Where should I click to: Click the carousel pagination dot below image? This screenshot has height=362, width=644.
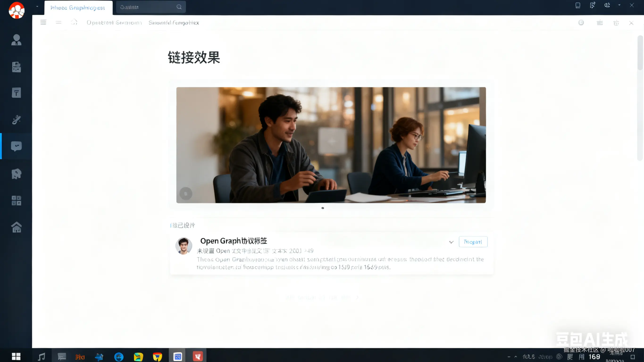[x=322, y=208]
